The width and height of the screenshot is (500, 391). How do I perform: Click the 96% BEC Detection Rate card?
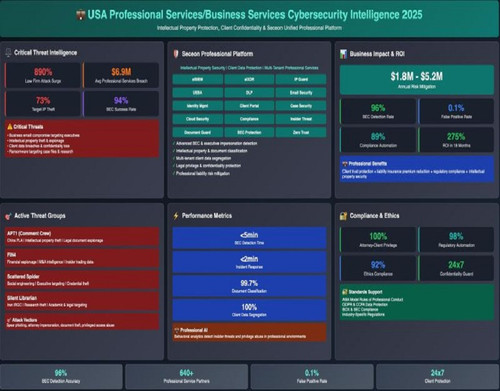[378, 111]
